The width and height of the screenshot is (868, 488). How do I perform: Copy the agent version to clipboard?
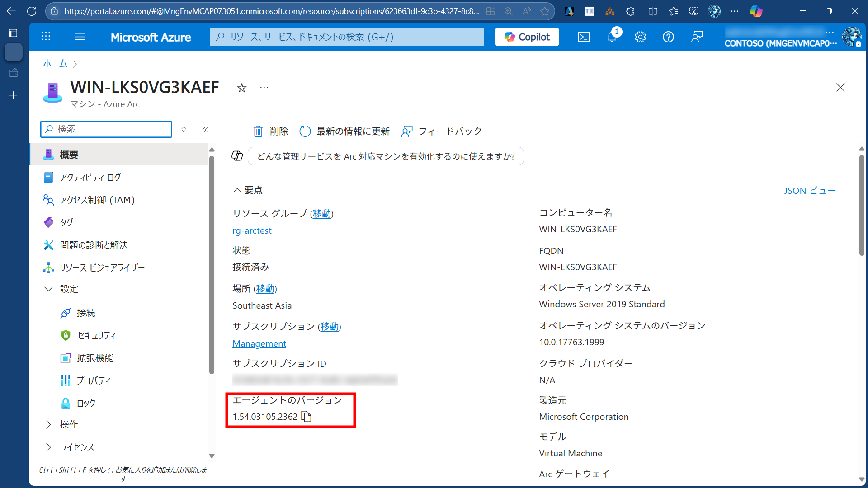307,417
